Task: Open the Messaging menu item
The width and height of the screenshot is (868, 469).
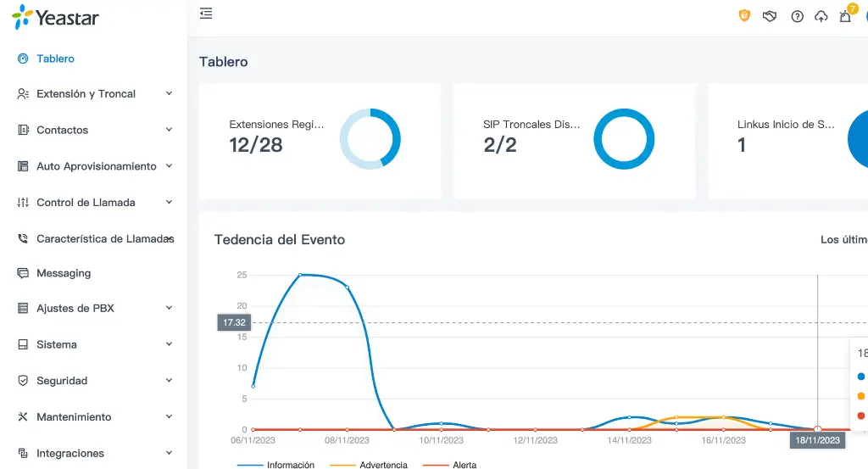Action: (63, 273)
